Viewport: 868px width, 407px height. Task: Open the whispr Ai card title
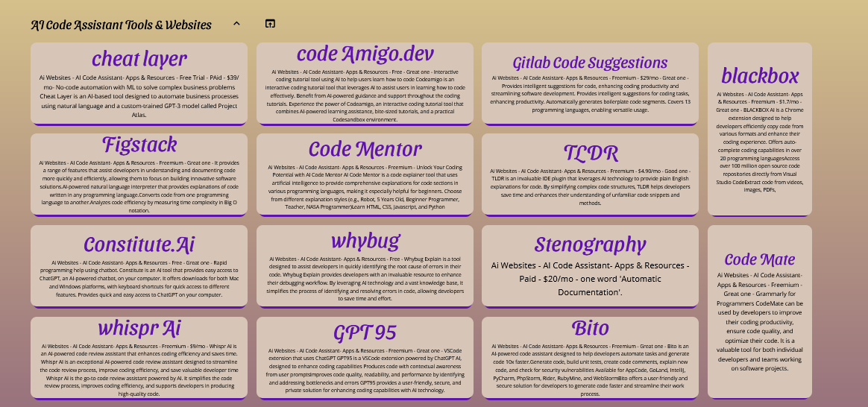point(139,328)
